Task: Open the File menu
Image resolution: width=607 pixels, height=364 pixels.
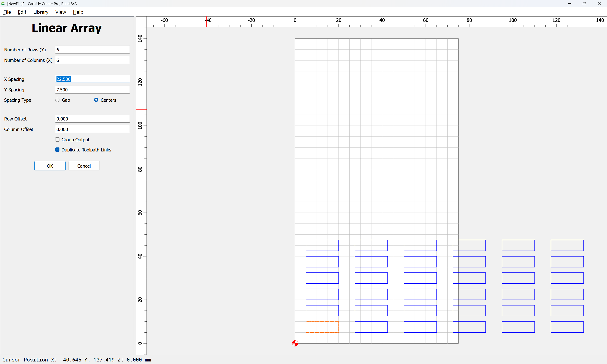Action: [7, 12]
